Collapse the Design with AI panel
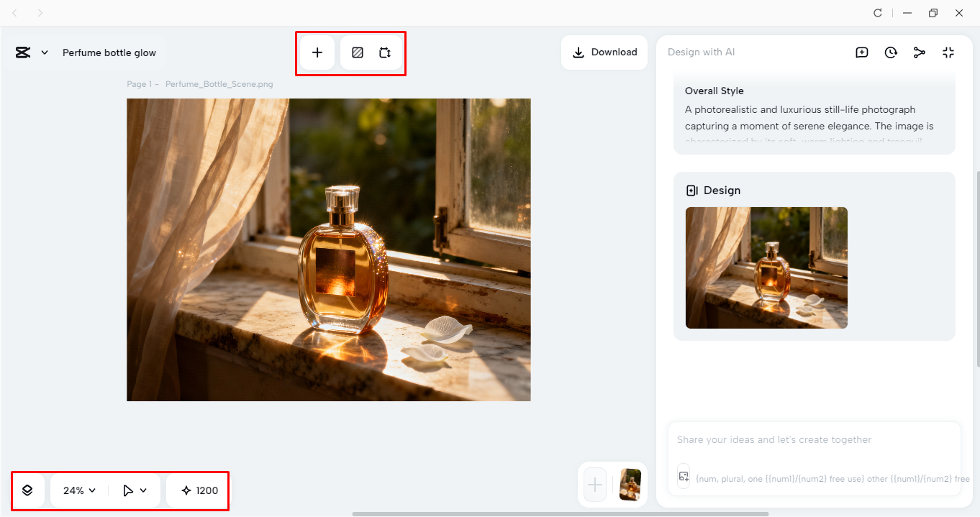Viewport: 980px width, 517px height. (x=948, y=52)
